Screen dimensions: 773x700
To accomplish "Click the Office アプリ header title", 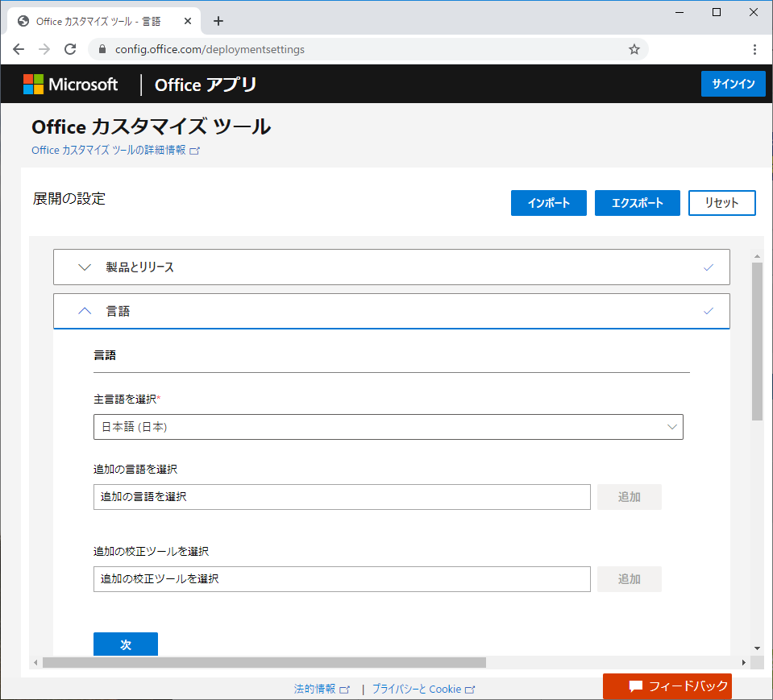I will [x=206, y=85].
